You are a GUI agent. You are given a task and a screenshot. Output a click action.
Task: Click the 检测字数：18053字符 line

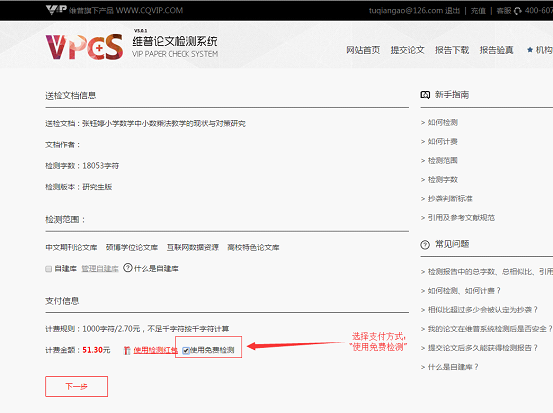coord(82,166)
